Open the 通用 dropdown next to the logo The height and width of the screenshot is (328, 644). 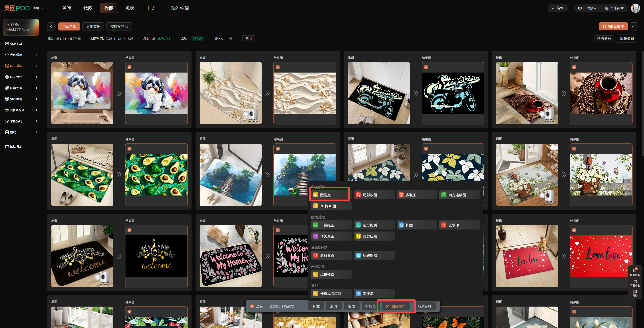coord(38,8)
